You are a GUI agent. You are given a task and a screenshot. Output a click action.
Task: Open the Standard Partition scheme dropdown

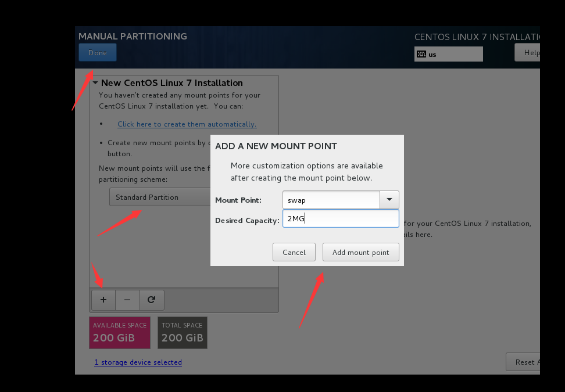[x=160, y=197]
